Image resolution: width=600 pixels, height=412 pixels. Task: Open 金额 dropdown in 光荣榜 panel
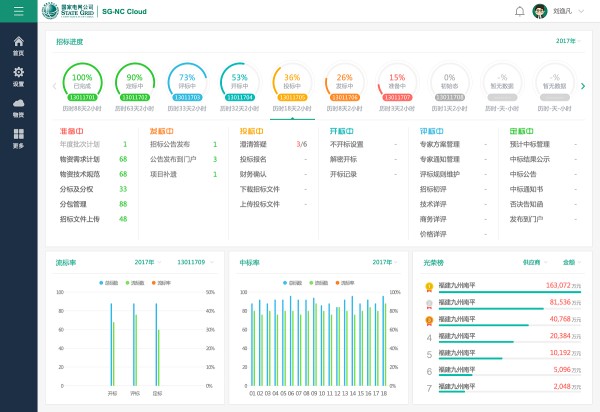coord(571,262)
